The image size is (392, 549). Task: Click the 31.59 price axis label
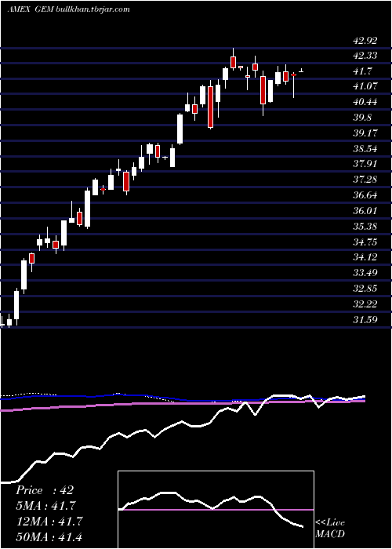pyautogui.click(x=365, y=320)
